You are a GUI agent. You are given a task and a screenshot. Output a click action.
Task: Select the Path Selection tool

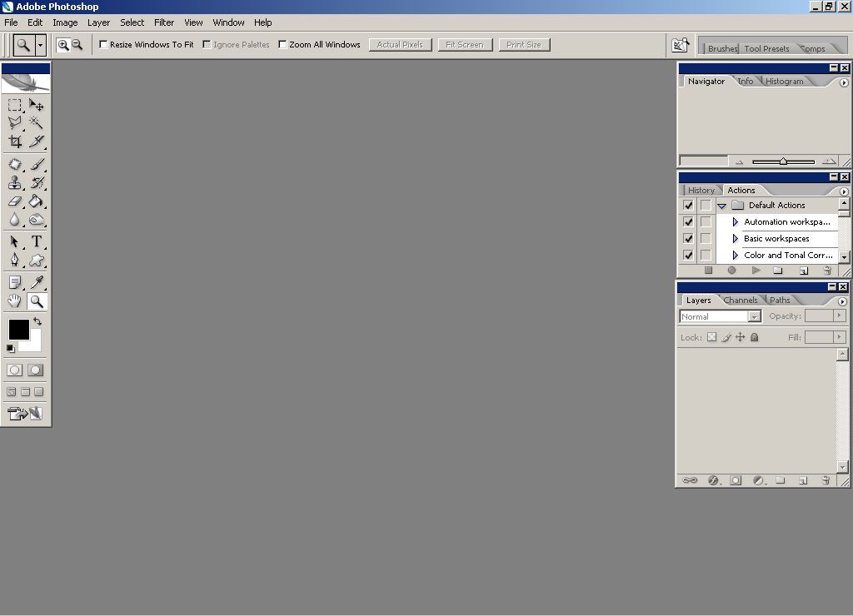(15, 241)
